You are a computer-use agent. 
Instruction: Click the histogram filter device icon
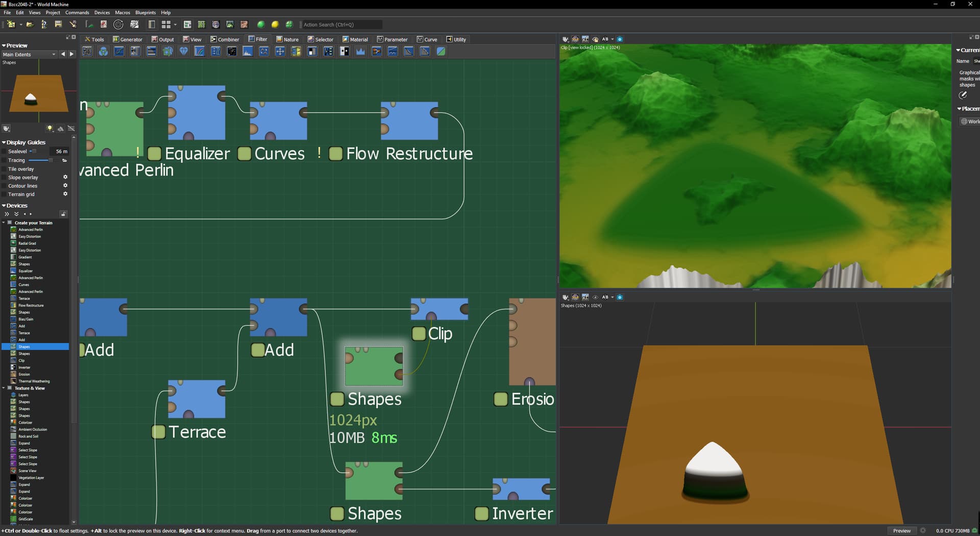click(x=248, y=52)
